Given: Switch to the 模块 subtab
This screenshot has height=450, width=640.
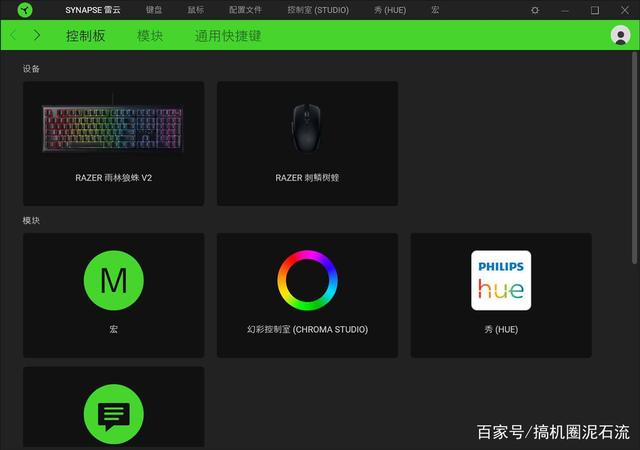Looking at the screenshot, I should [x=150, y=36].
